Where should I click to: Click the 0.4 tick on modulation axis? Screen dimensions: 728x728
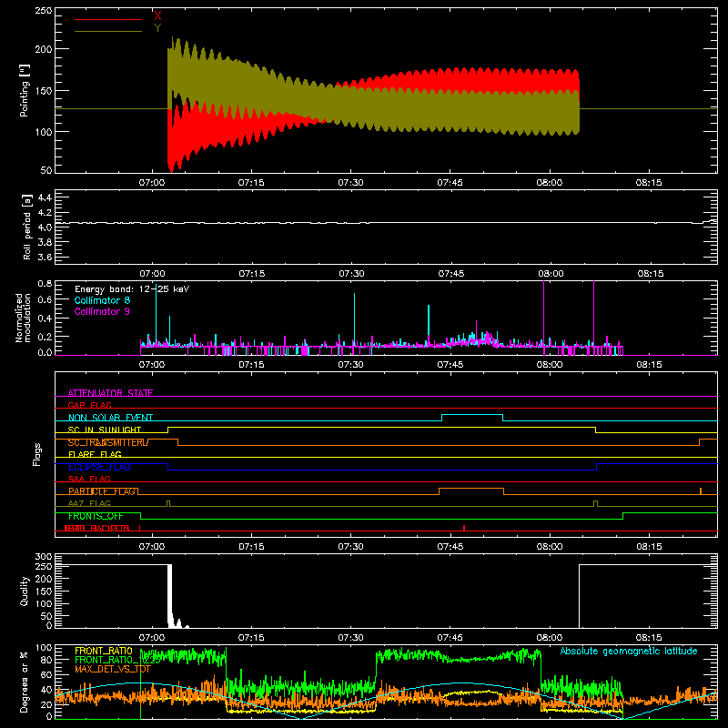pos(45,318)
